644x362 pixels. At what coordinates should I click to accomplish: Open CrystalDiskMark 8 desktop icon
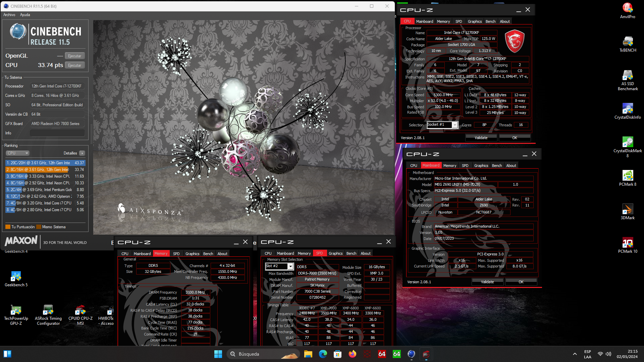tap(627, 147)
